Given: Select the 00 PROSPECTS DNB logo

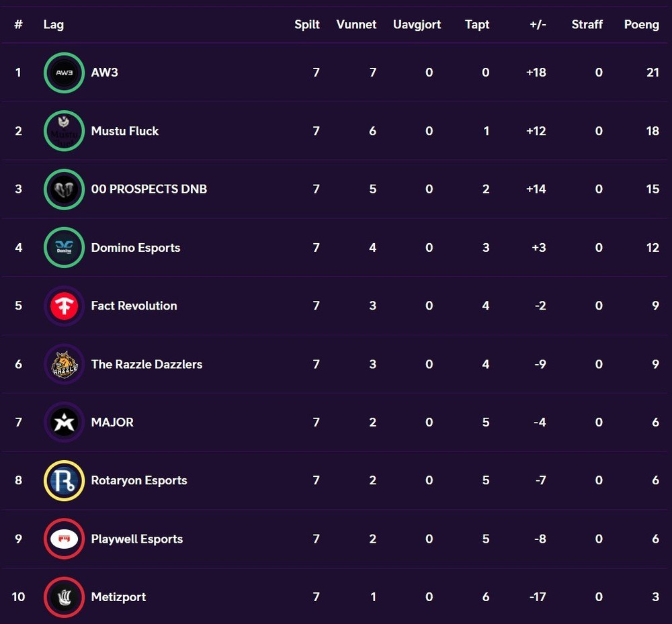Looking at the screenshot, I should pos(64,189).
